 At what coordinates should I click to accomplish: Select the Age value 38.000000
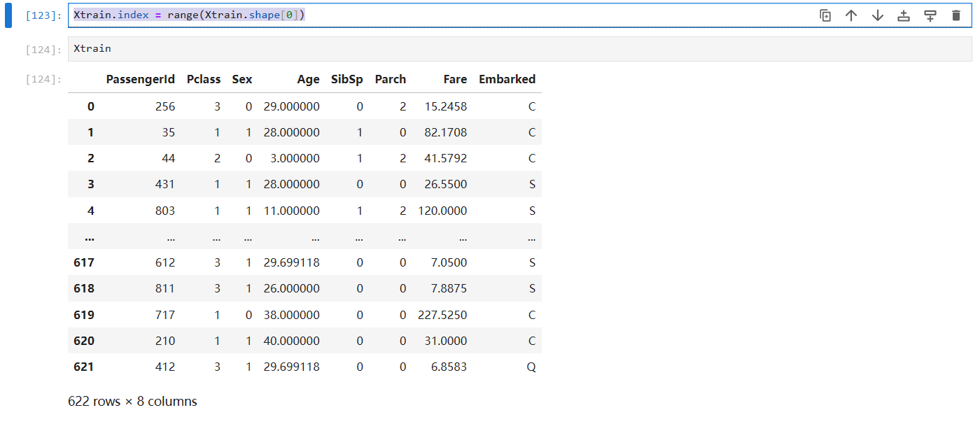pos(293,315)
